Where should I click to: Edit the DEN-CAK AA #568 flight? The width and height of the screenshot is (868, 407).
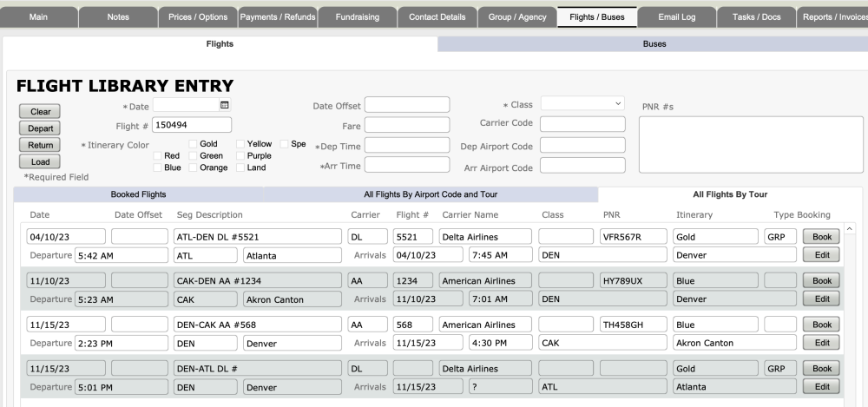(x=821, y=343)
